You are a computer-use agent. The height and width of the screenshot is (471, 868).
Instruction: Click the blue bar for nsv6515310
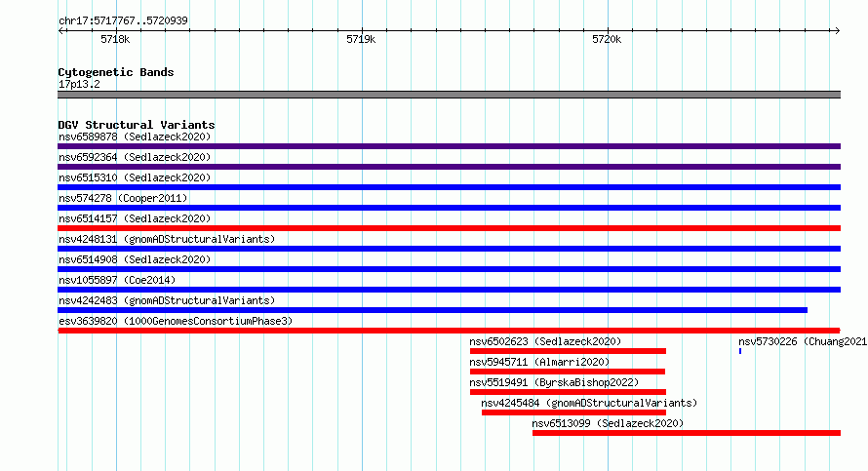point(449,187)
